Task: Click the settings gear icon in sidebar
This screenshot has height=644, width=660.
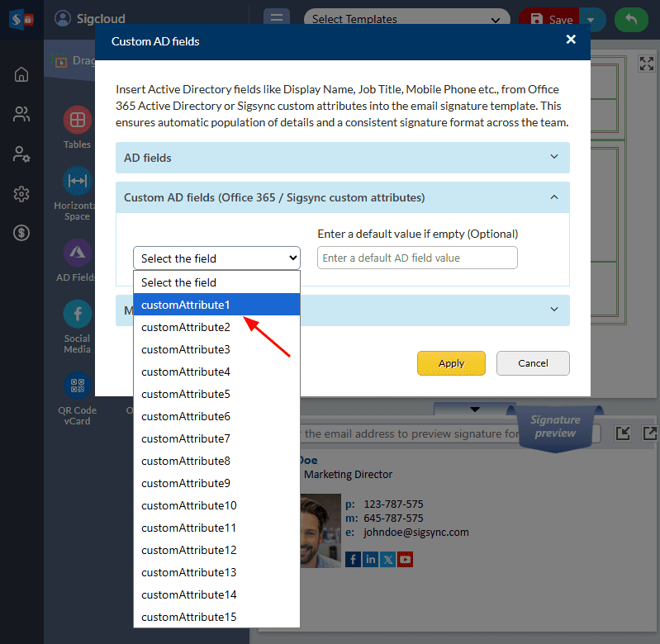Action: point(21,194)
